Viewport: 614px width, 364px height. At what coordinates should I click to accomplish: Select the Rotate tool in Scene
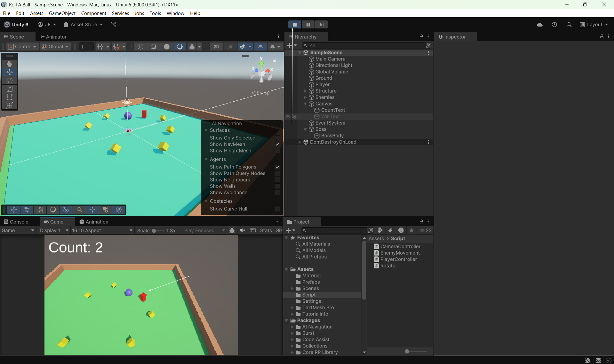point(10,81)
